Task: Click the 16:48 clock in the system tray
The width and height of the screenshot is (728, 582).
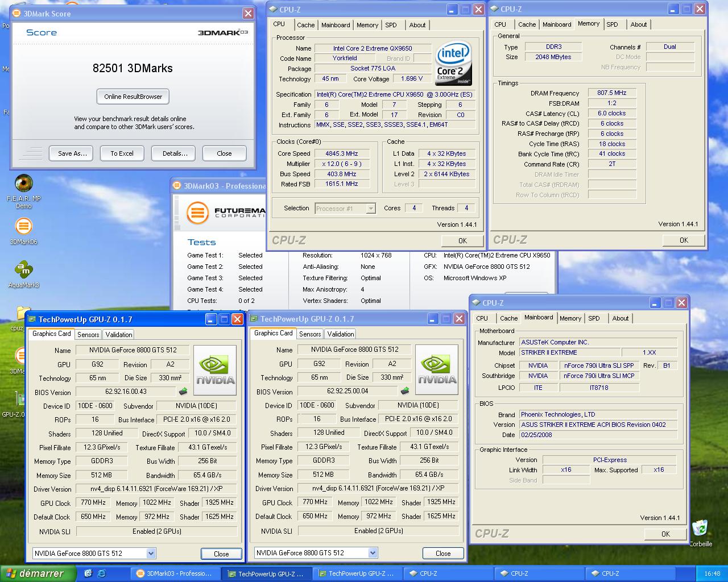Action: click(x=712, y=574)
